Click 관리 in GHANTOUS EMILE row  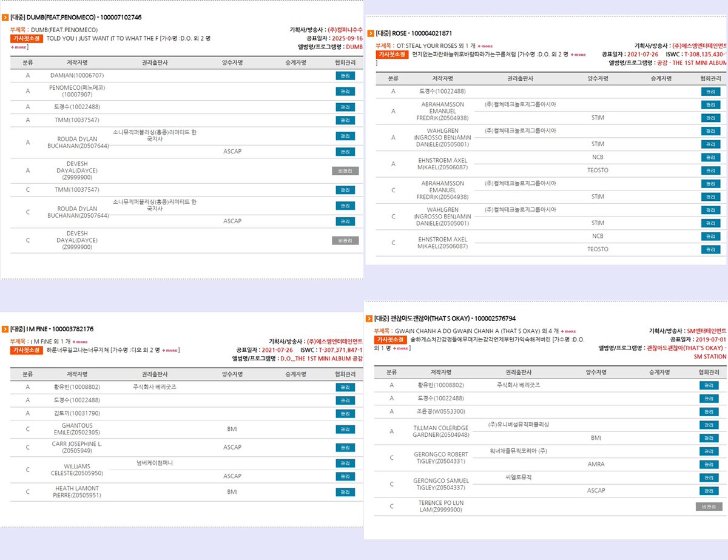[345, 430]
